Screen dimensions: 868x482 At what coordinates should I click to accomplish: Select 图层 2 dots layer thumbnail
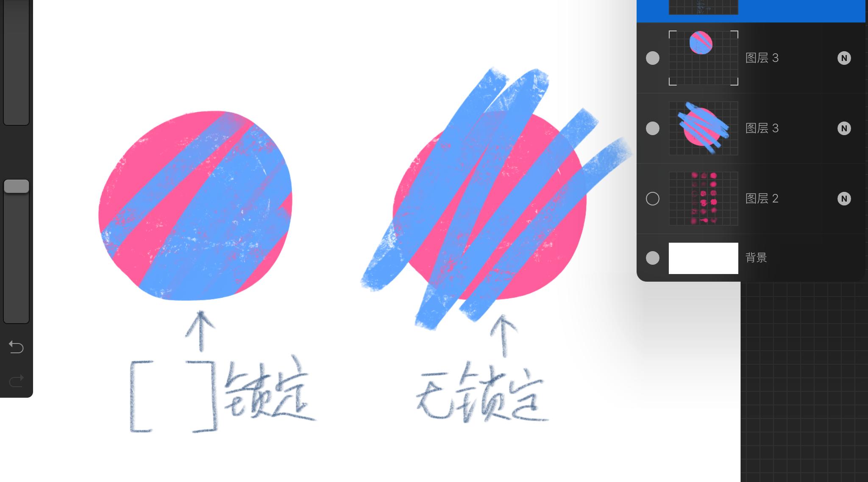(x=704, y=198)
